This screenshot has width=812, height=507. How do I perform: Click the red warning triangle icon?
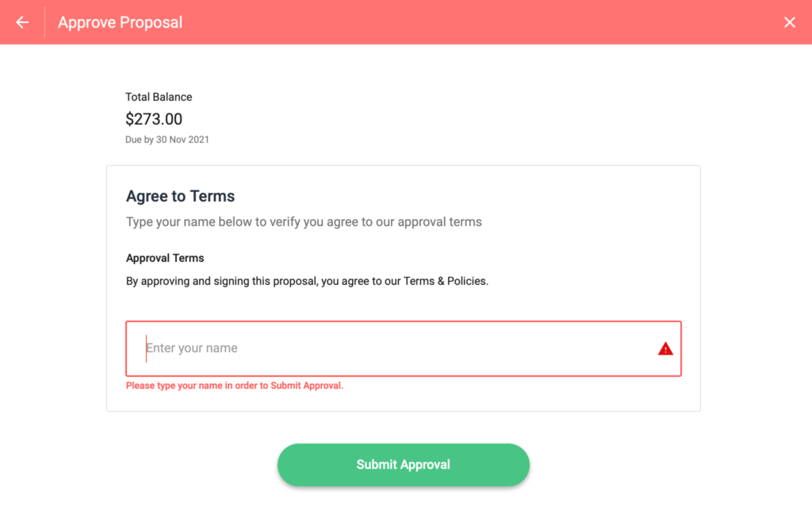[x=665, y=348]
